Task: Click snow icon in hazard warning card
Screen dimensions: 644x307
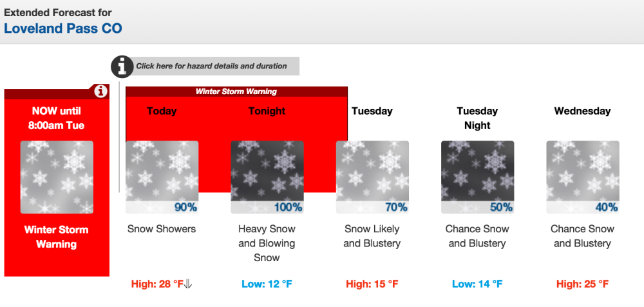Action: [57, 177]
